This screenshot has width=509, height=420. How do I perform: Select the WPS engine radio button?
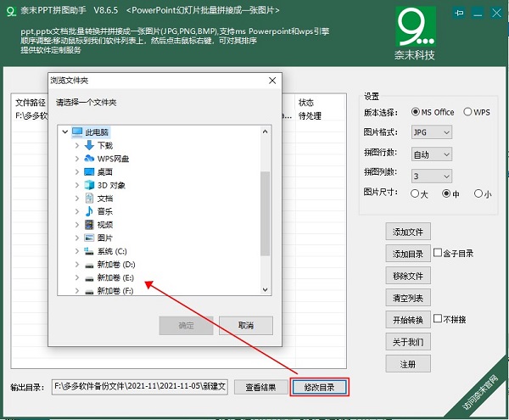pyautogui.click(x=467, y=112)
